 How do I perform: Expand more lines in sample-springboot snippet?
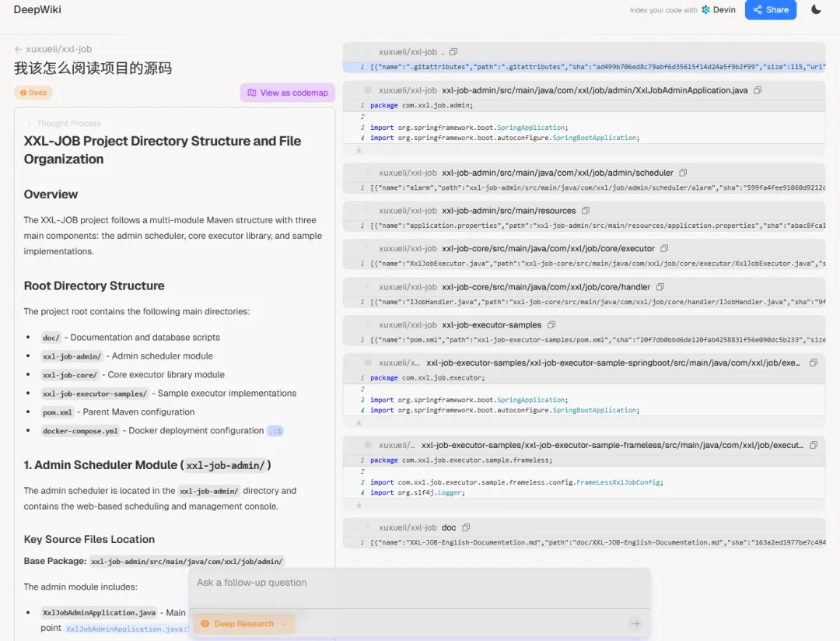click(x=359, y=423)
